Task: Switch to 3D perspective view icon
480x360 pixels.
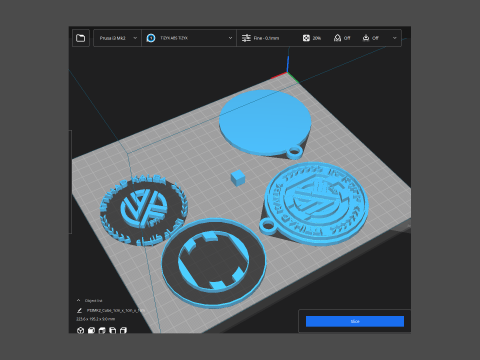Action: point(80,330)
